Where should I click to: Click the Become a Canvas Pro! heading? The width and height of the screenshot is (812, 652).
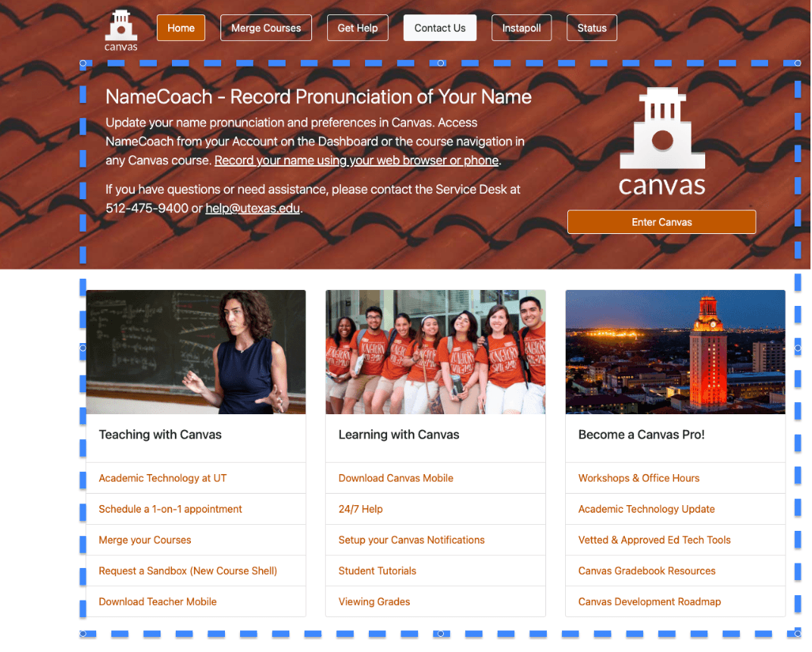point(642,435)
